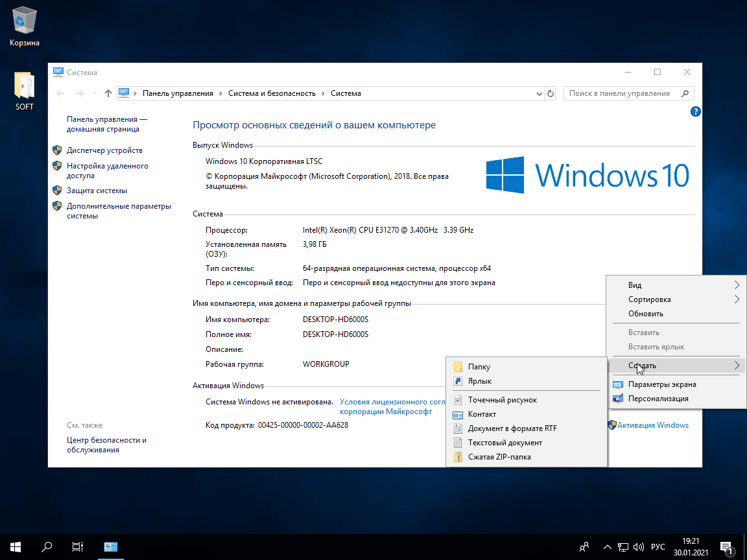Show hidden tray icons chevron

(x=608, y=547)
